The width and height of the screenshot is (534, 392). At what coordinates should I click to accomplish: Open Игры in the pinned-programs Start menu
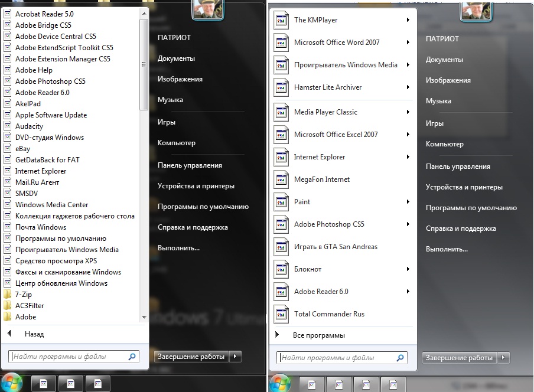click(x=435, y=123)
